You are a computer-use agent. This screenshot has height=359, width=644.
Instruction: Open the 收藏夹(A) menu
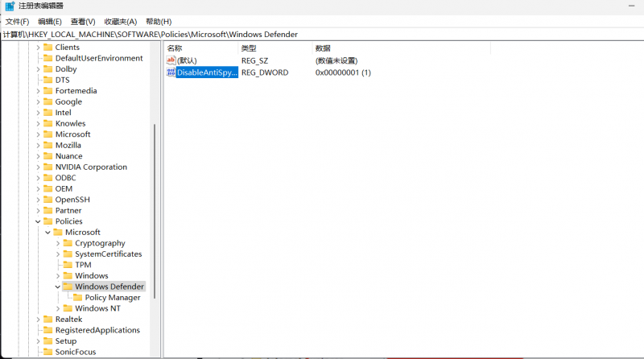click(120, 22)
